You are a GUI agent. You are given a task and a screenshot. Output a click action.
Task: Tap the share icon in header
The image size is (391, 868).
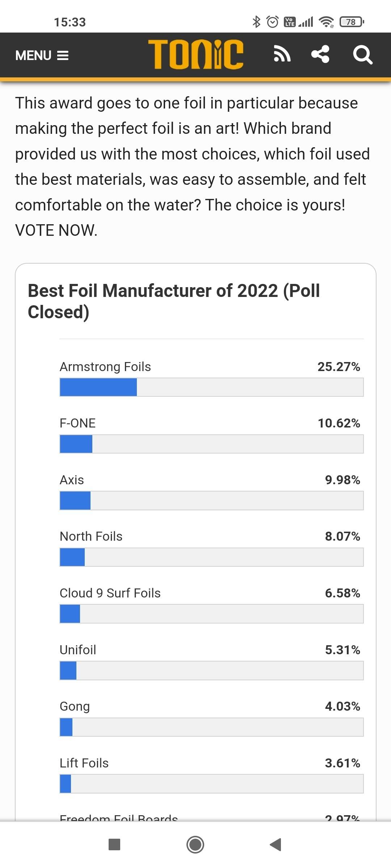coord(320,55)
